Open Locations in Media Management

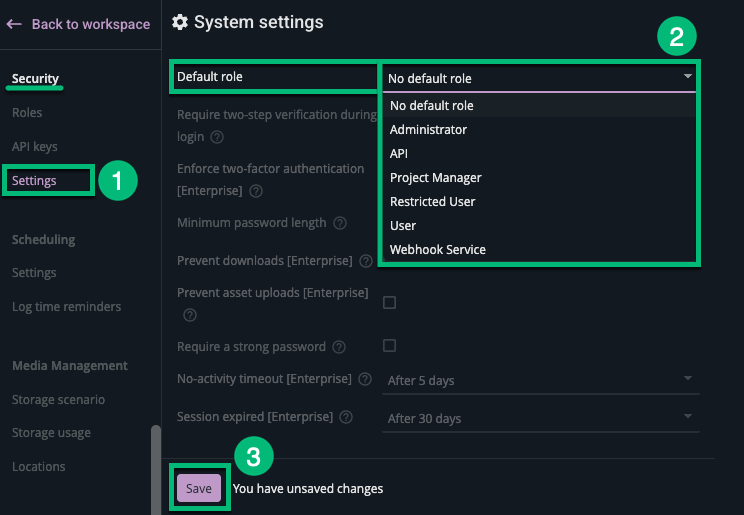point(39,467)
